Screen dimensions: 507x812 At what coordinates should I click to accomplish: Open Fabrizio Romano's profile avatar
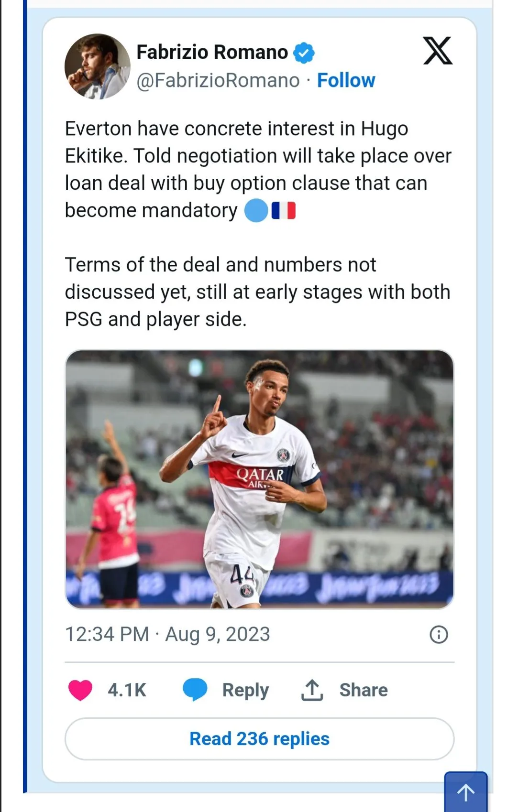point(98,66)
